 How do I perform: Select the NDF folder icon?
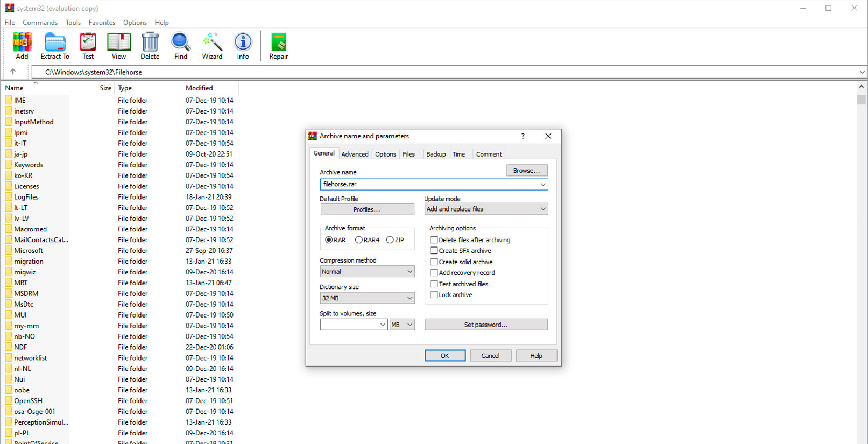click(9, 347)
